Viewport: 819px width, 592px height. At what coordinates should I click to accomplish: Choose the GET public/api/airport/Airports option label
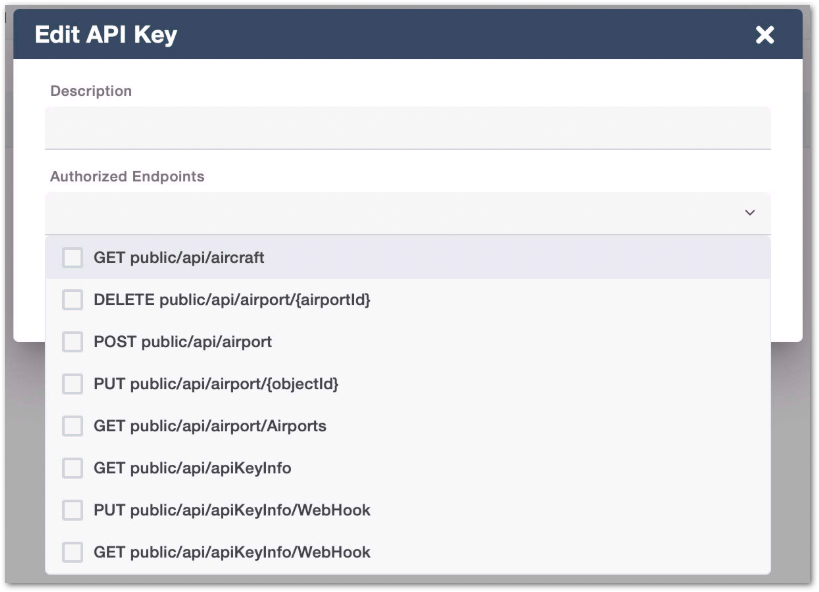point(210,426)
